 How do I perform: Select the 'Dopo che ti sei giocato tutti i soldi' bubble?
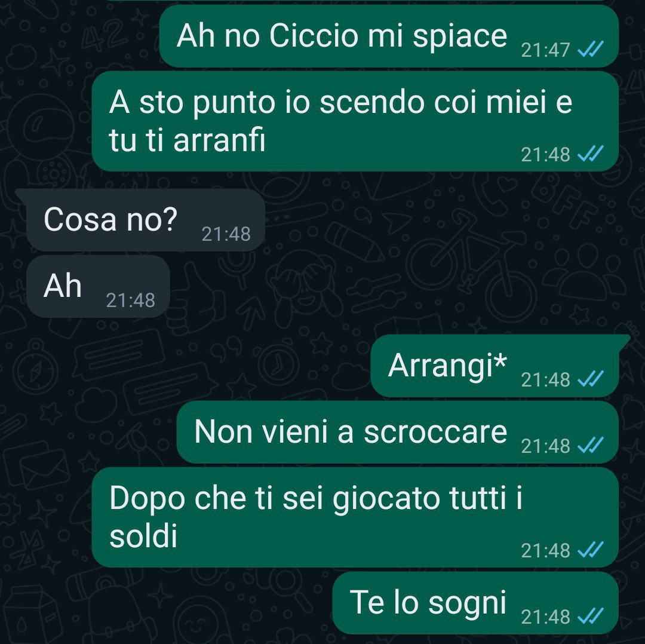tap(355, 517)
